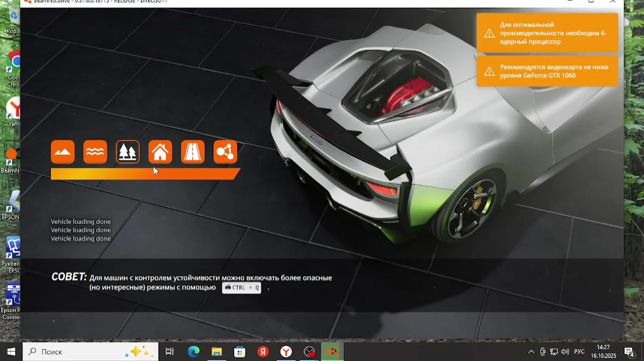Click the road loading stage icon
This screenshot has height=361, width=644.
coord(193,152)
